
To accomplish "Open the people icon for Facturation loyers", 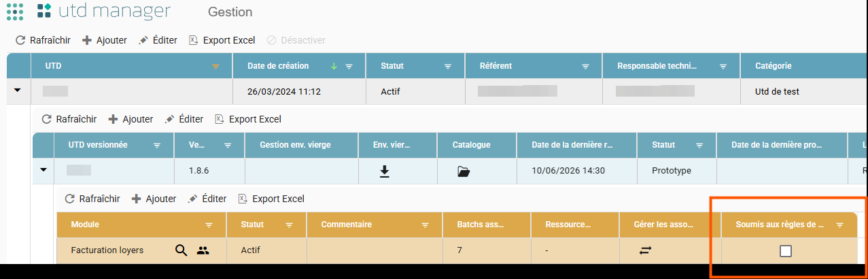I will tap(203, 250).
